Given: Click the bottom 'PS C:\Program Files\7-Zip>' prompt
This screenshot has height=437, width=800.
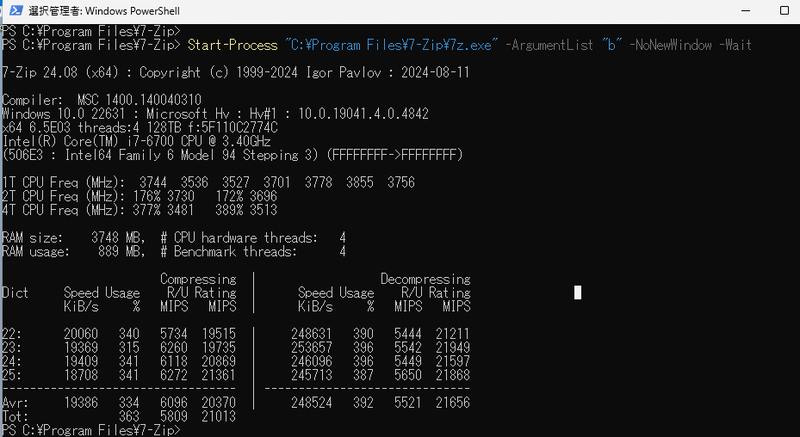Looking at the screenshot, I should pyautogui.click(x=91, y=430).
